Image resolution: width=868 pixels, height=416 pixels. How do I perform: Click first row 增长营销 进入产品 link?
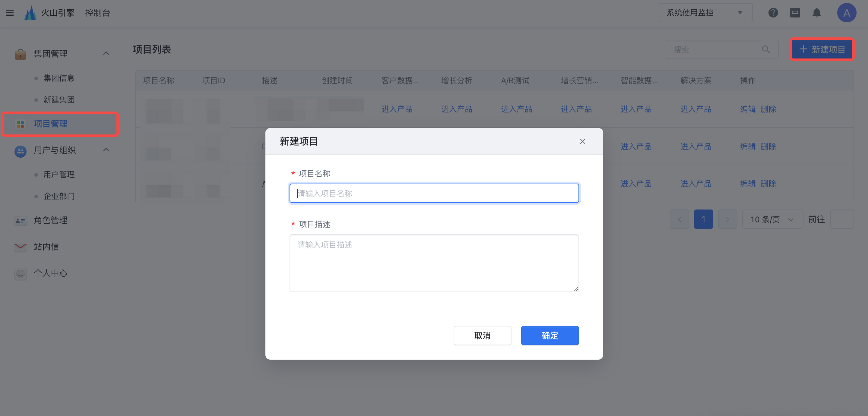coord(576,109)
